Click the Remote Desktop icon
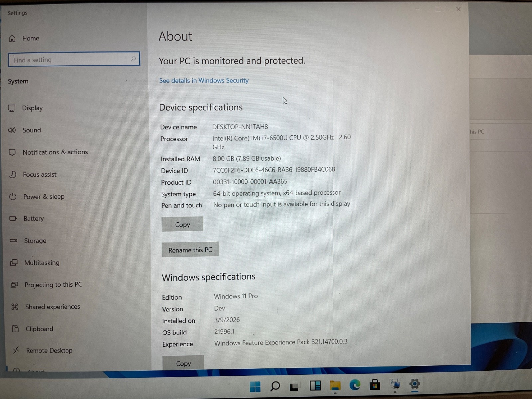The height and width of the screenshot is (399, 532). click(x=16, y=350)
